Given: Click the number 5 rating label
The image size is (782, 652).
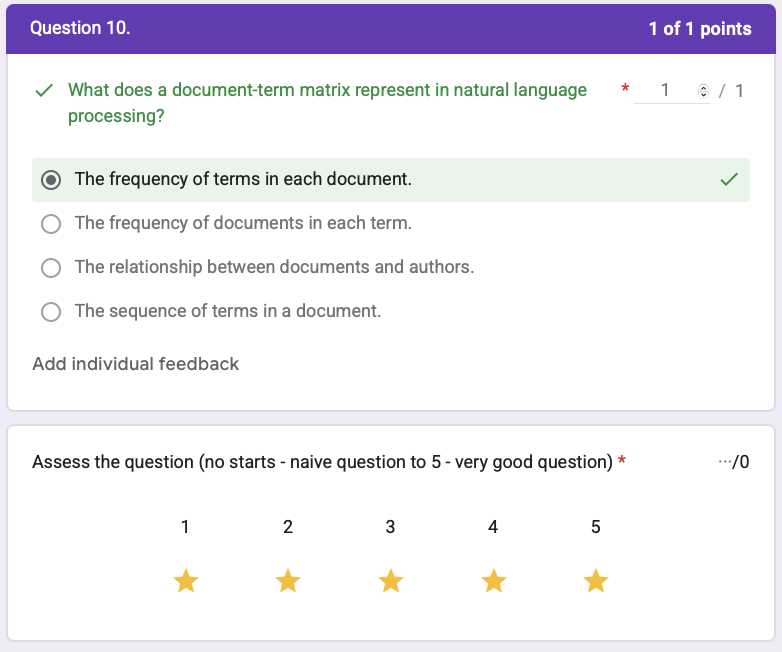Looking at the screenshot, I should pos(596,527).
